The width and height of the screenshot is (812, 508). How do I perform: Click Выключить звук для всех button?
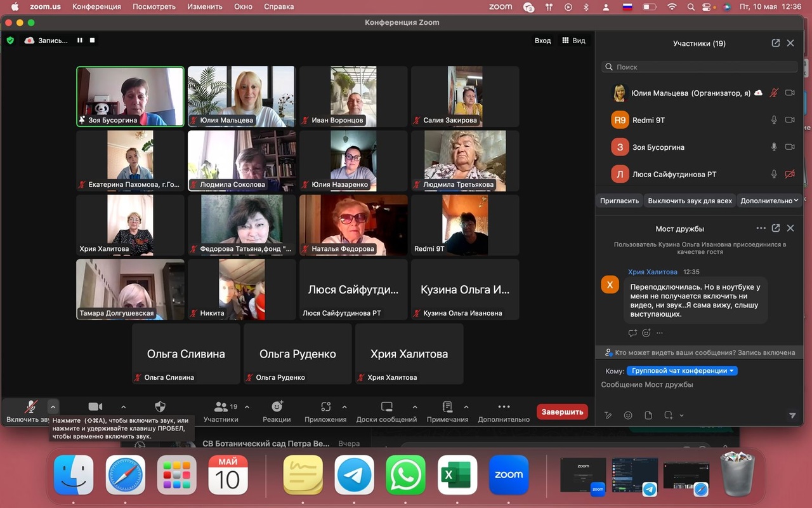click(x=690, y=201)
